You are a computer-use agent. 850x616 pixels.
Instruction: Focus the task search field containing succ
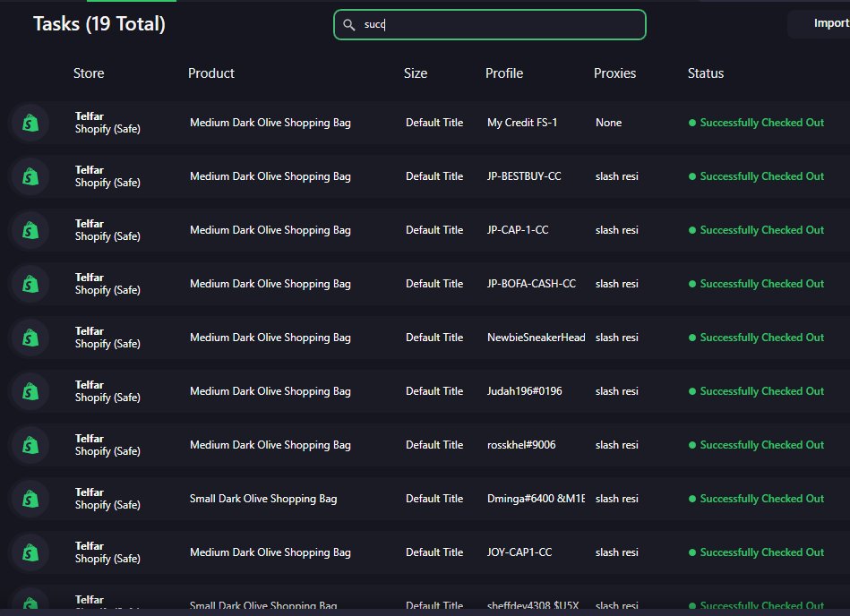[490, 24]
